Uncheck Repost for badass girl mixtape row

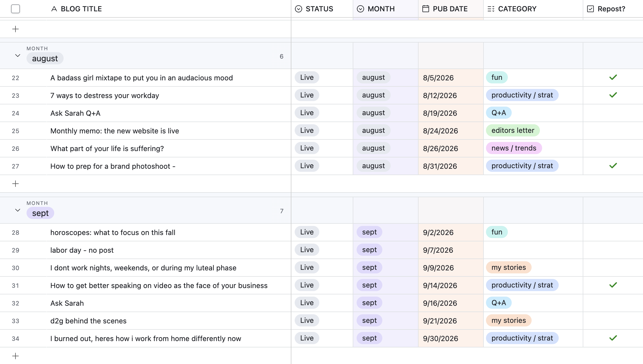[x=613, y=77]
